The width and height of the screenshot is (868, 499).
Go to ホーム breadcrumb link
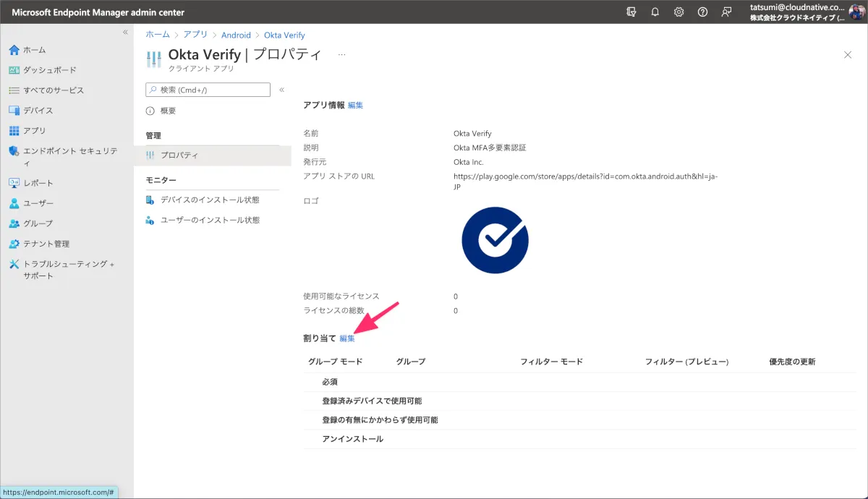tap(158, 35)
